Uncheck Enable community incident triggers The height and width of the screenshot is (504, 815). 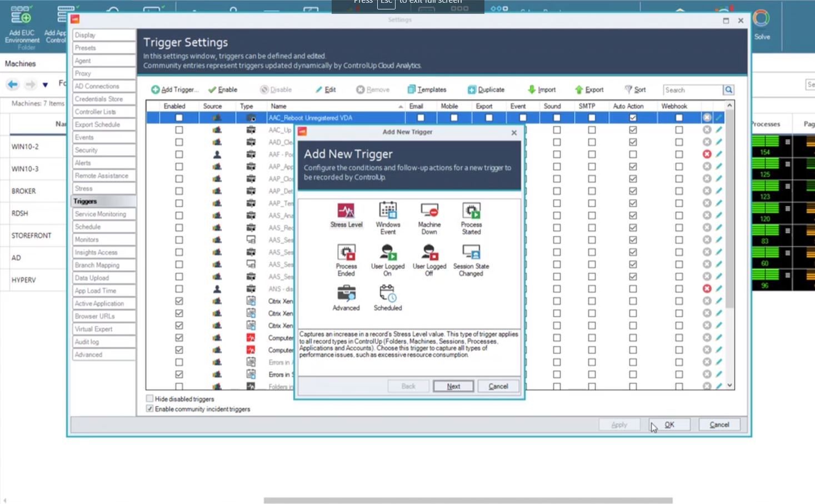pyautogui.click(x=149, y=408)
